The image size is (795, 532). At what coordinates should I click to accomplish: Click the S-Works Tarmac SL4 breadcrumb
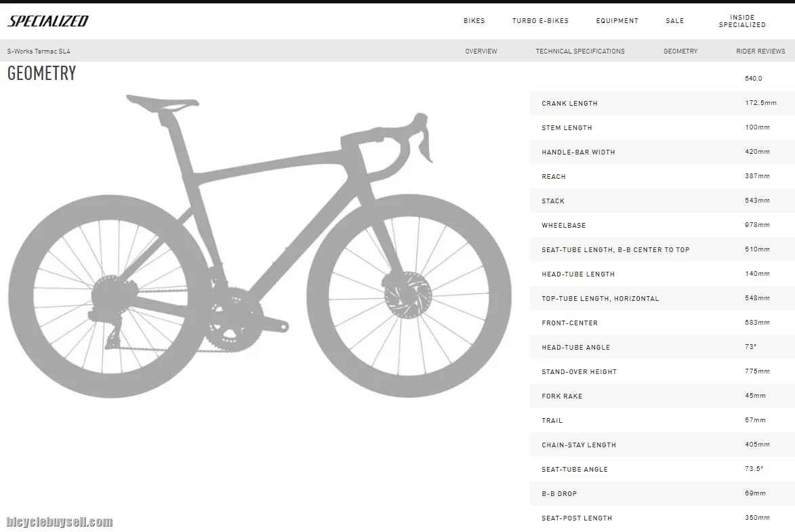click(x=39, y=52)
